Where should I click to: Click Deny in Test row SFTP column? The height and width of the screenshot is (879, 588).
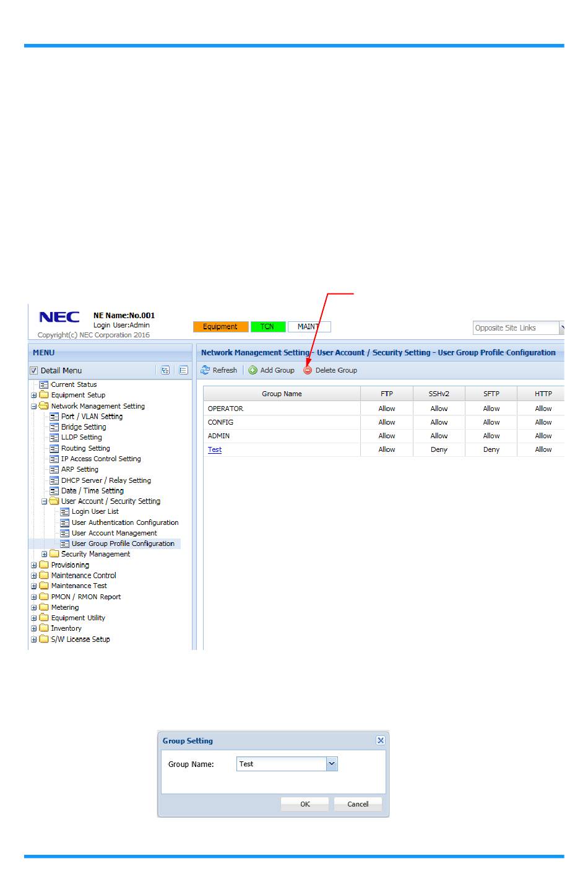(491, 450)
